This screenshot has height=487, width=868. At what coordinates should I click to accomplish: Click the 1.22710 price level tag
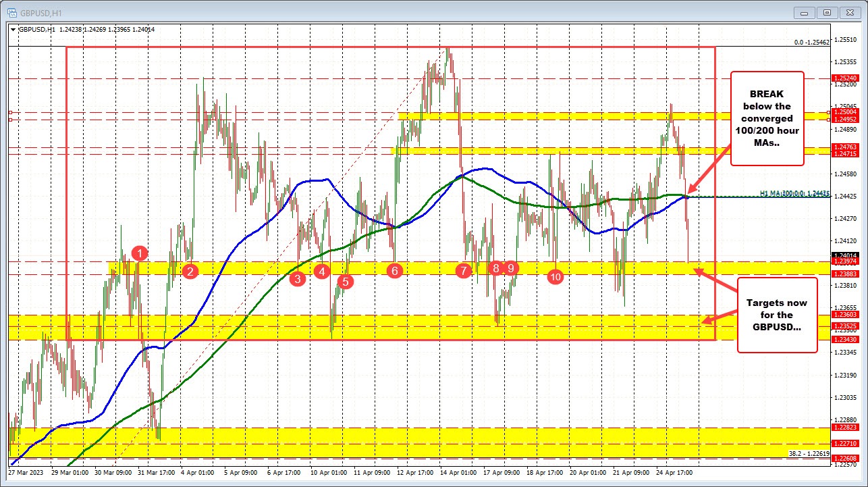point(846,444)
